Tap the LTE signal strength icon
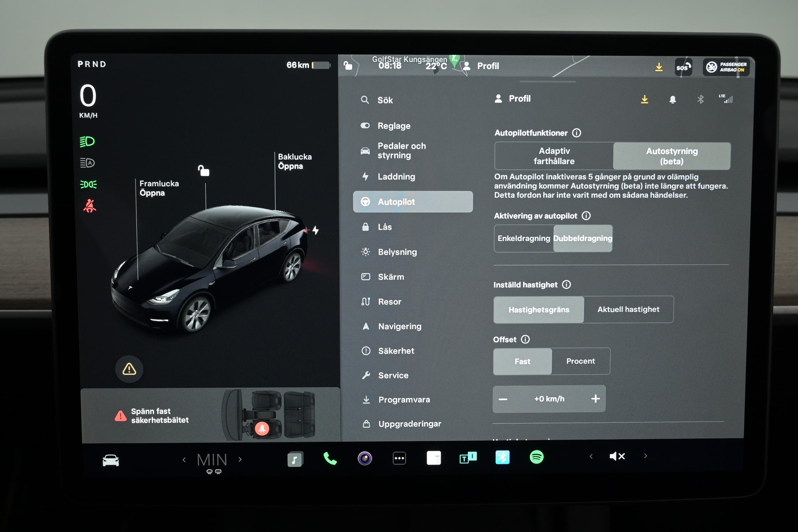The width and height of the screenshot is (798, 532). [x=726, y=99]
